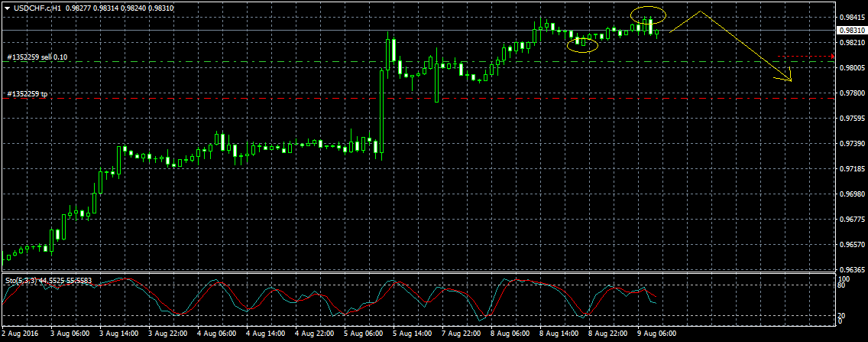Click the '4 Aug 22:00' time label
The width and height of the screenshot is (868, 342).
316,334
